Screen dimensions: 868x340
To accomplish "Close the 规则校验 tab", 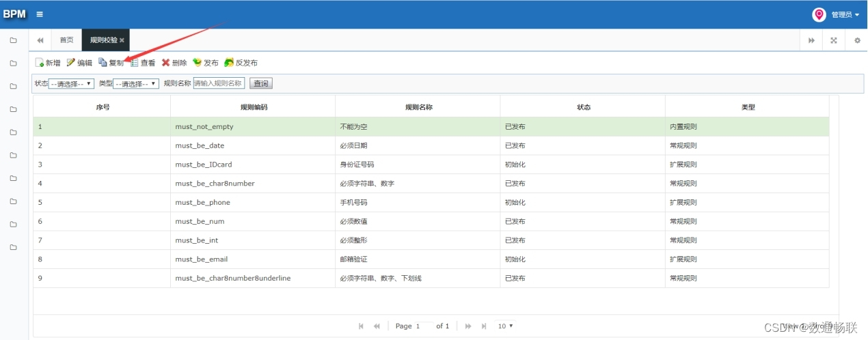I will point(122,40).
